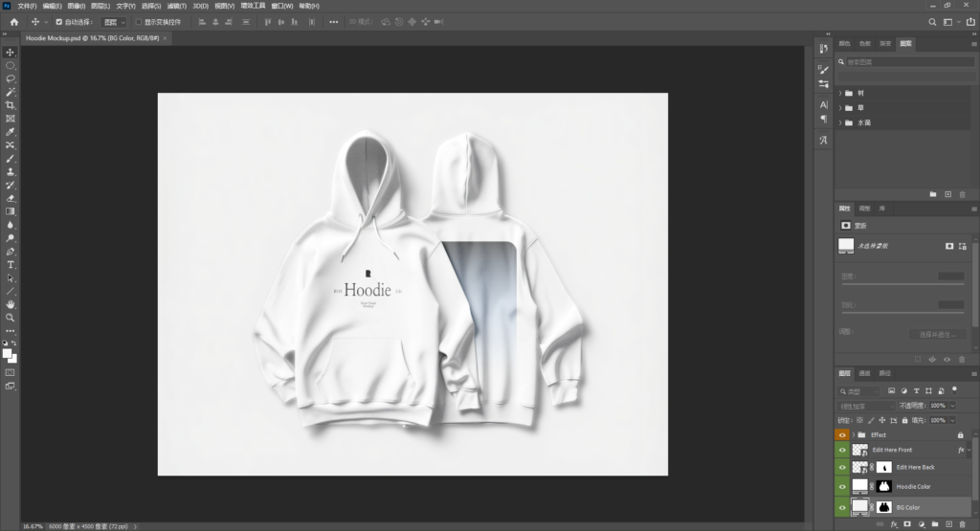Hide the Edit Here Back layer
This screenshot has height=531, width=980.
pos(842,467)
